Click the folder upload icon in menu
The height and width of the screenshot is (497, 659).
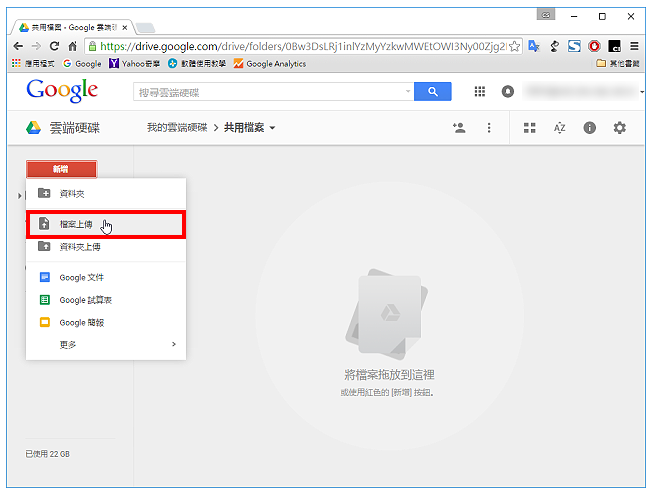point(44,246)
